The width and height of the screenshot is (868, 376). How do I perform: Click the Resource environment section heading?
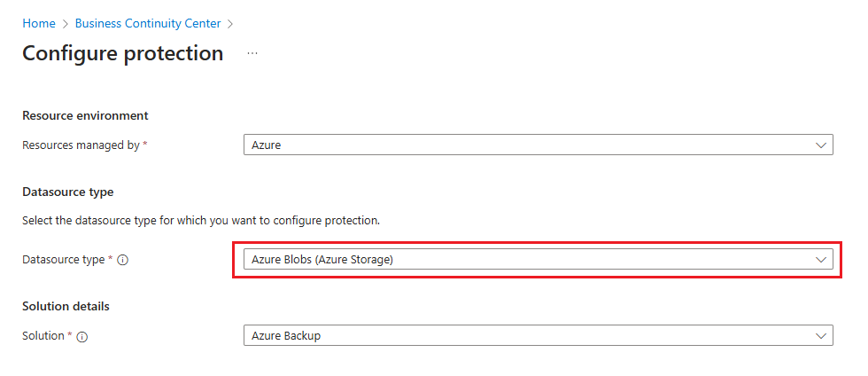click(85, 115)
